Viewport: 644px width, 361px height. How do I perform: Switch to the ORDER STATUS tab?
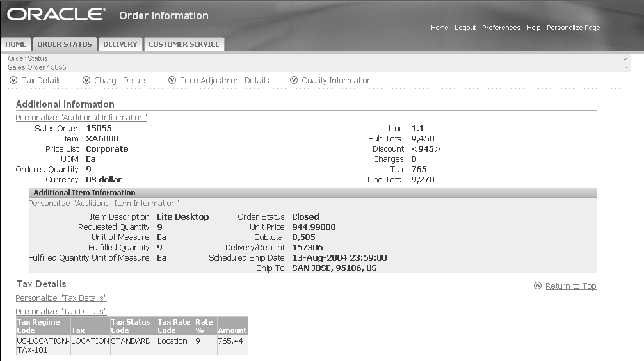(x=65, y=44)
